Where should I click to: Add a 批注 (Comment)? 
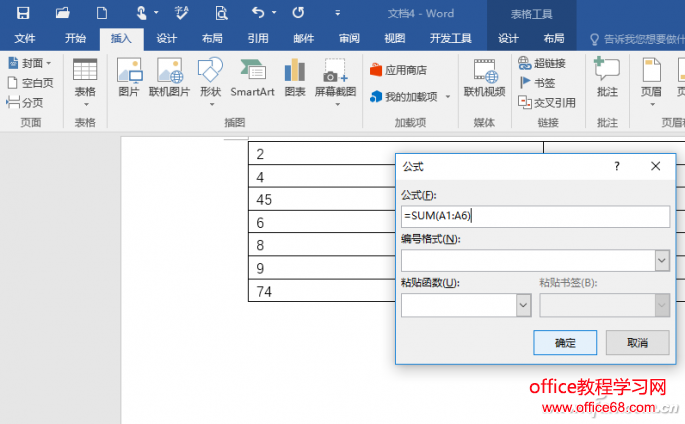tap(607, 78)
